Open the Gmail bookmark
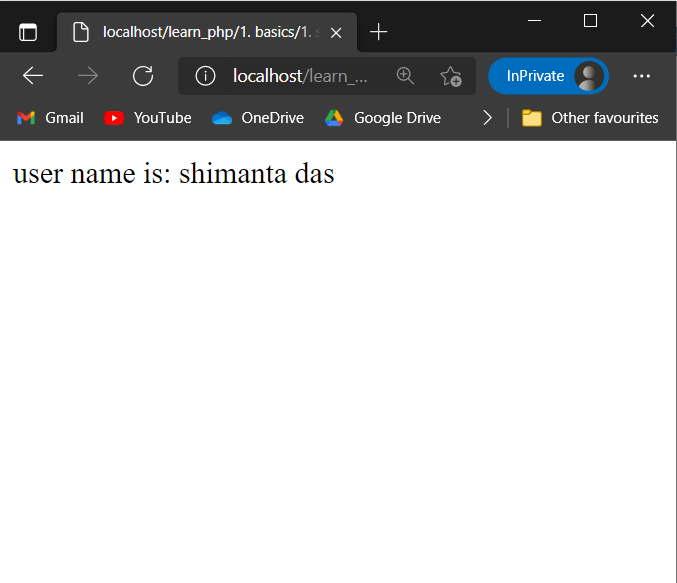The image size is (677, 583). [x=50, y=118]
